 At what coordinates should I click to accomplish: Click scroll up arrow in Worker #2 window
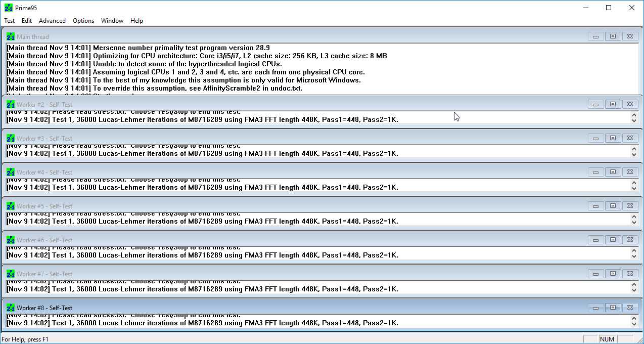point(634,115)
